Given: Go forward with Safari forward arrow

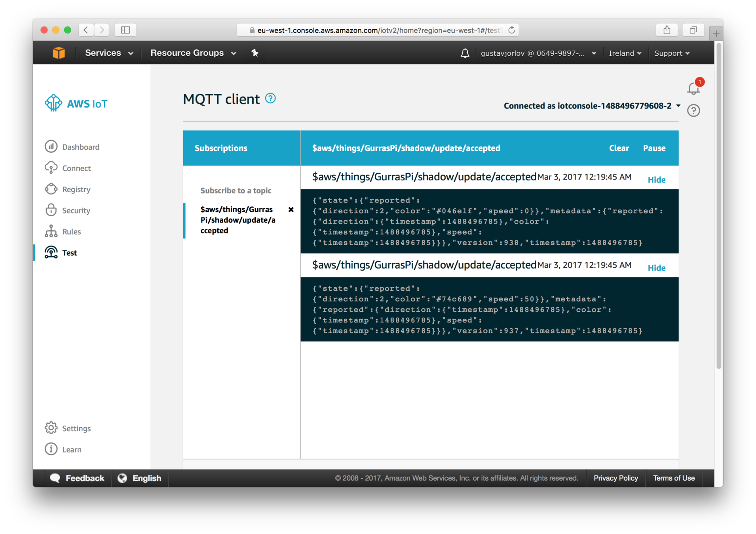Looking at the screenshot, I should tap(102, 30).
